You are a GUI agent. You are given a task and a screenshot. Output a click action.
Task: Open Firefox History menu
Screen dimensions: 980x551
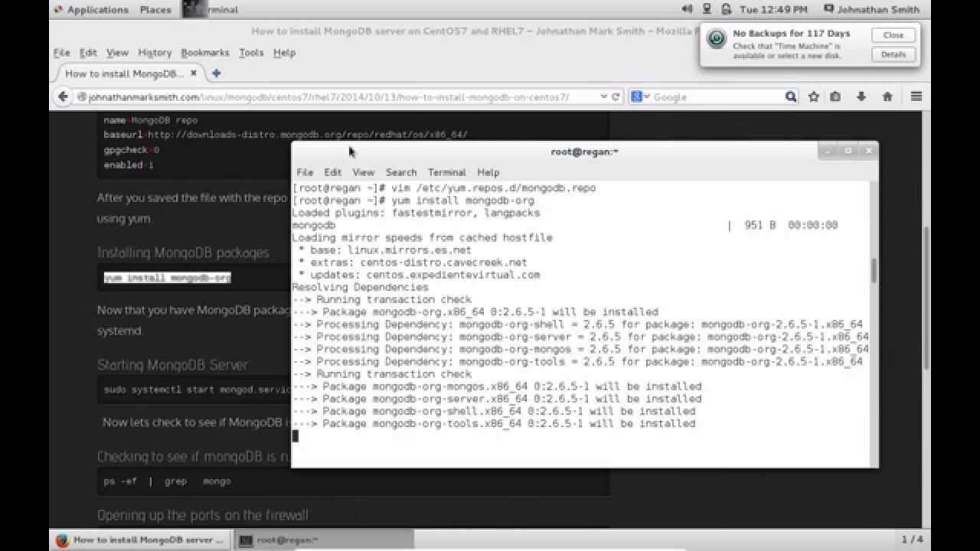[x=155, y=53]
